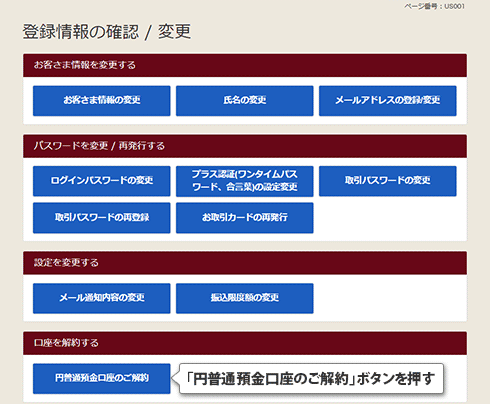Click the 円普通預金口座のご解約 text inside callout
This screenshot has width=490, height=404.
[x=271, y=379]
